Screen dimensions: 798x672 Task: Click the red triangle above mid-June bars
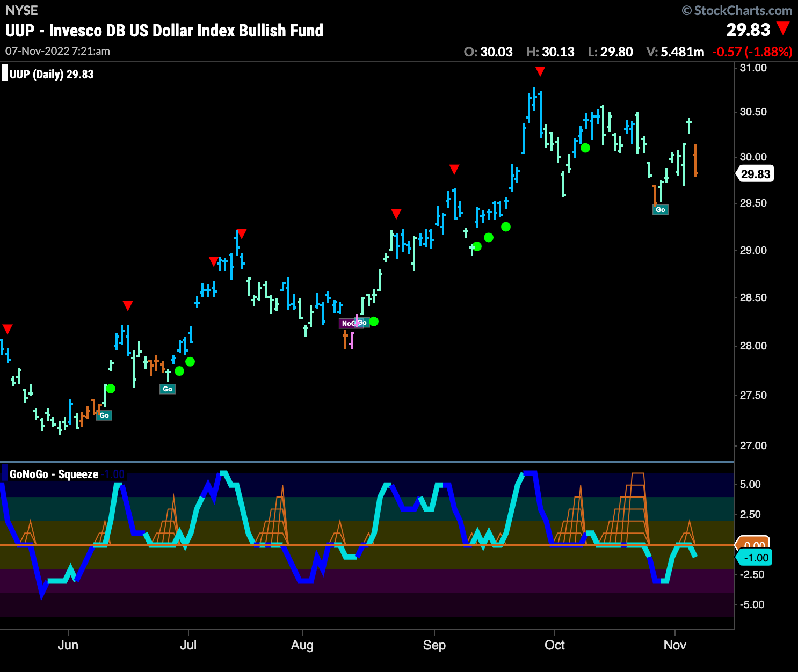click(128, 306)
